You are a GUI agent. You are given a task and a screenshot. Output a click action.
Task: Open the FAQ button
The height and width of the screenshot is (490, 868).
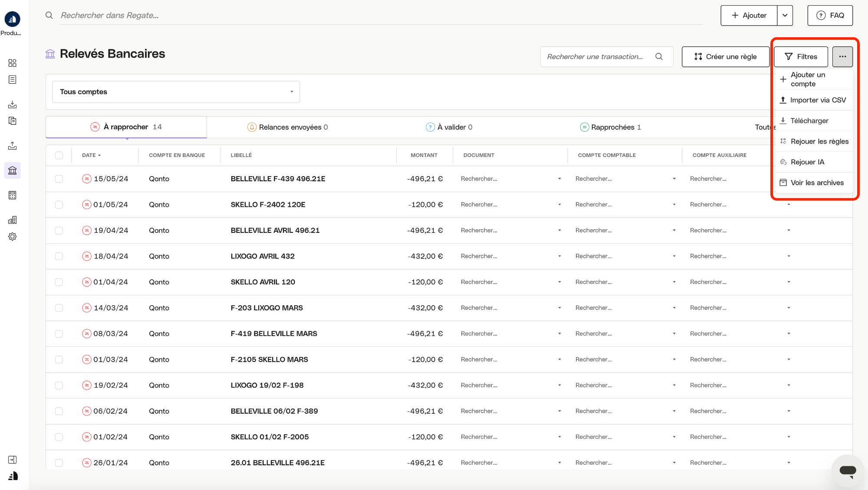coord(830,15)
